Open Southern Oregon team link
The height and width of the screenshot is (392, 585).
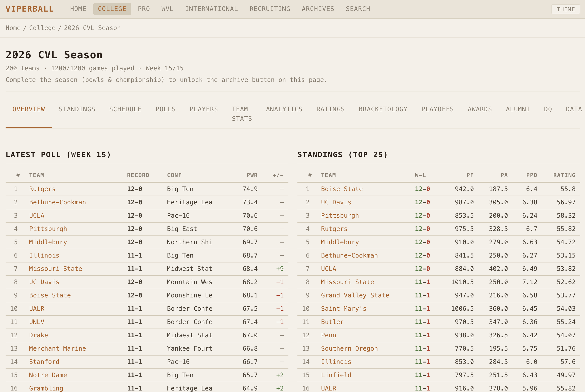(x=349, y=348)
